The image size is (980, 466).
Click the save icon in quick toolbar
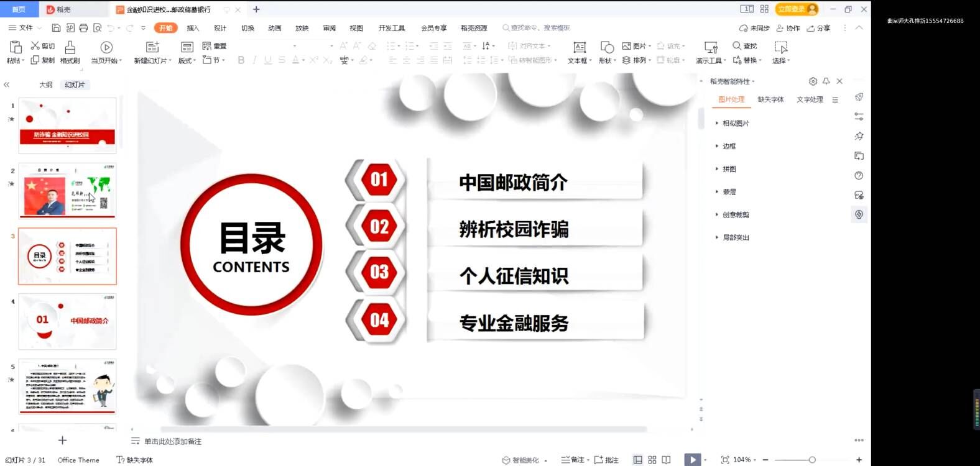56,28
